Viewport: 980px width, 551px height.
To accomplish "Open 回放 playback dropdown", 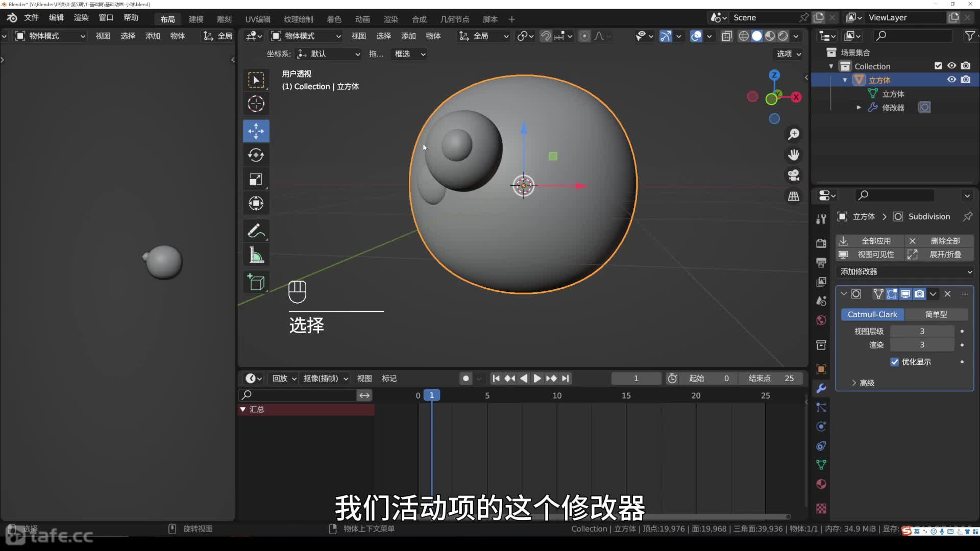I will tap(283, 379).
